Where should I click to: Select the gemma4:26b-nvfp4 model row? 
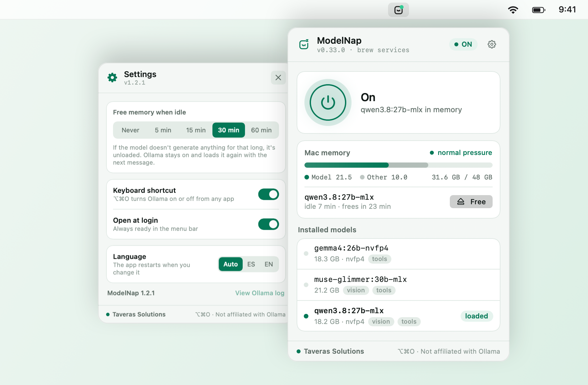(399, 254)
